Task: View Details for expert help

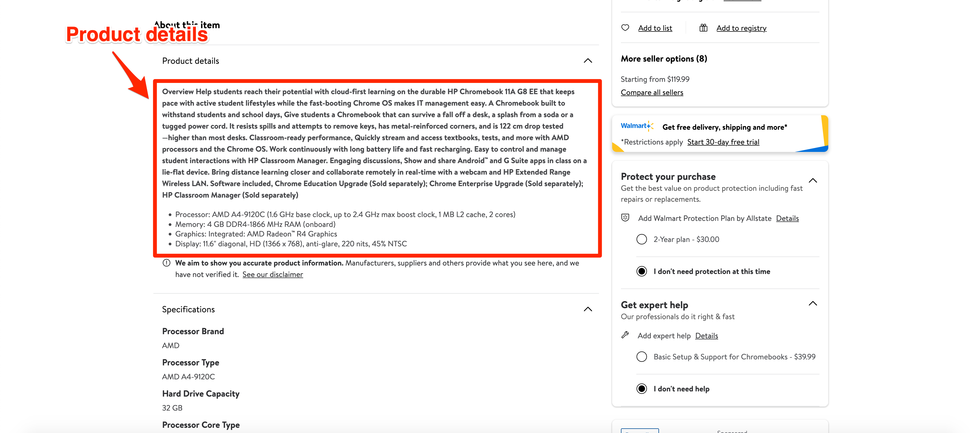Action: click(706, 335)
